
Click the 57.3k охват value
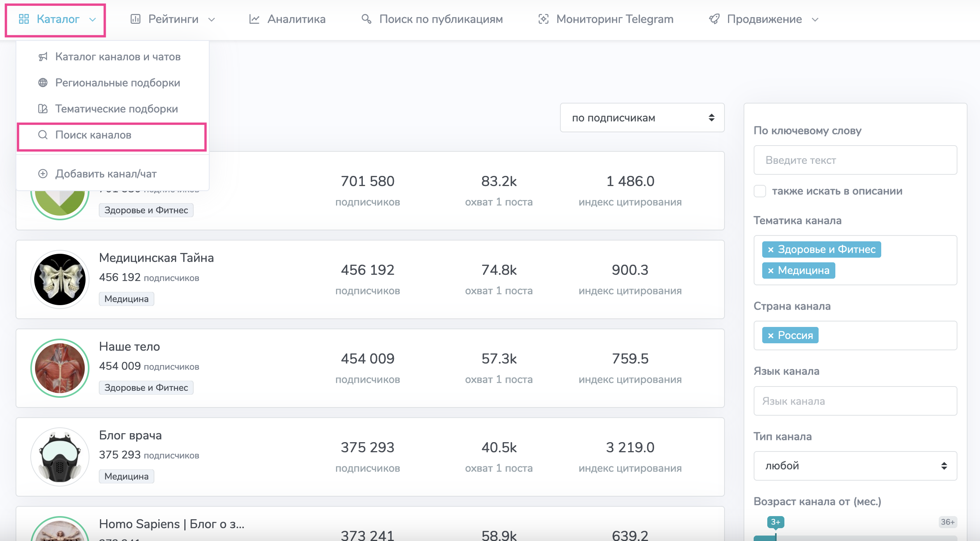499,359
